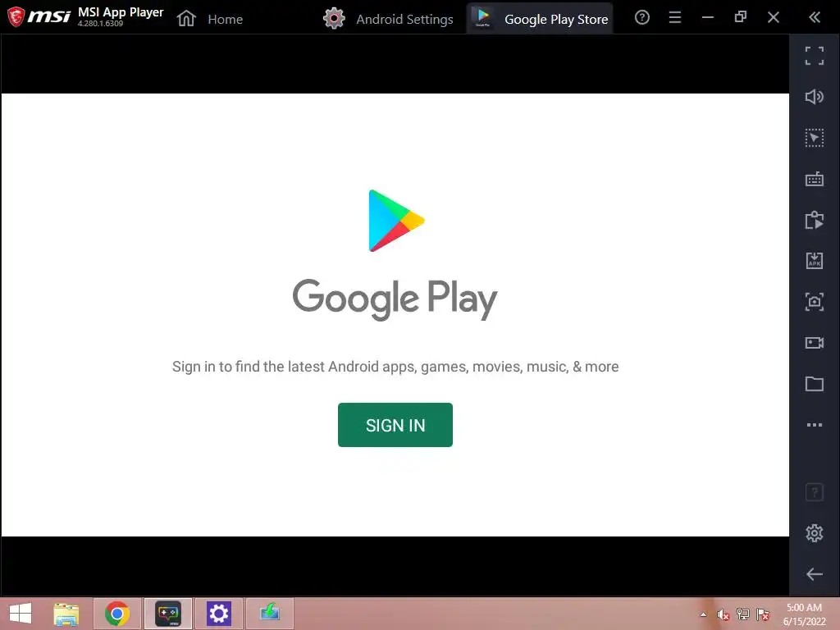Open the Android Settings tab
This screenshot has width=840, height=630.
click(x=388, y=19)
